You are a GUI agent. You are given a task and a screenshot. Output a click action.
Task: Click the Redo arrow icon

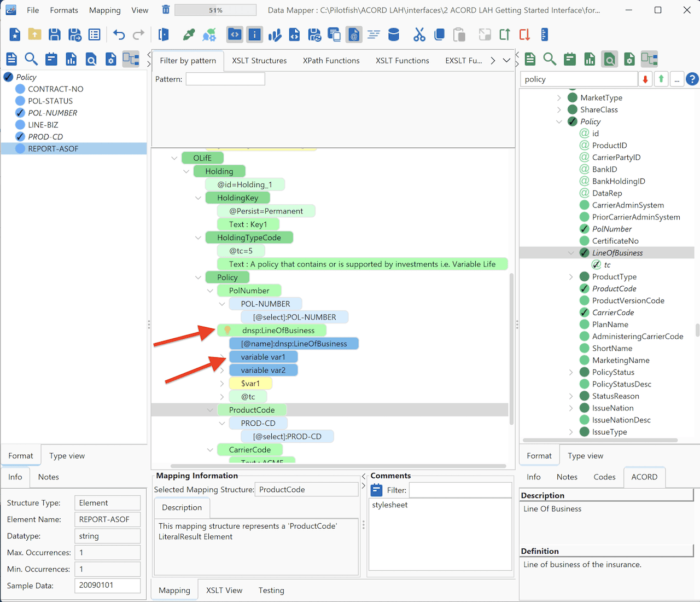coord(139,34)
